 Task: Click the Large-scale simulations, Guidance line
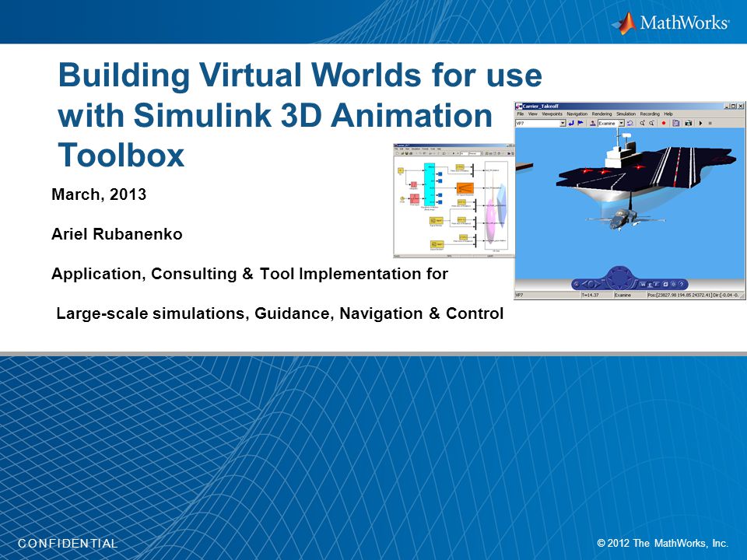tap(279, 313)
